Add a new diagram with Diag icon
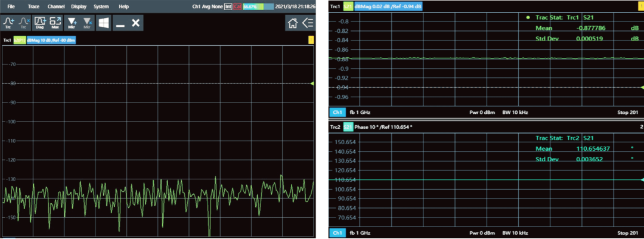644x239 pixels. (x=41, y=23)
